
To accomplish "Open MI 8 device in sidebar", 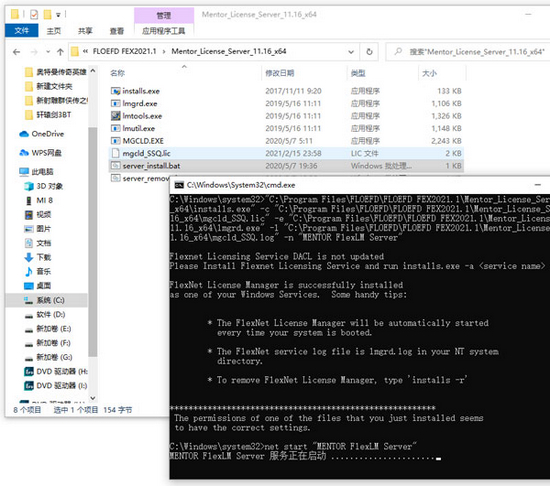I will pos(39,201).
